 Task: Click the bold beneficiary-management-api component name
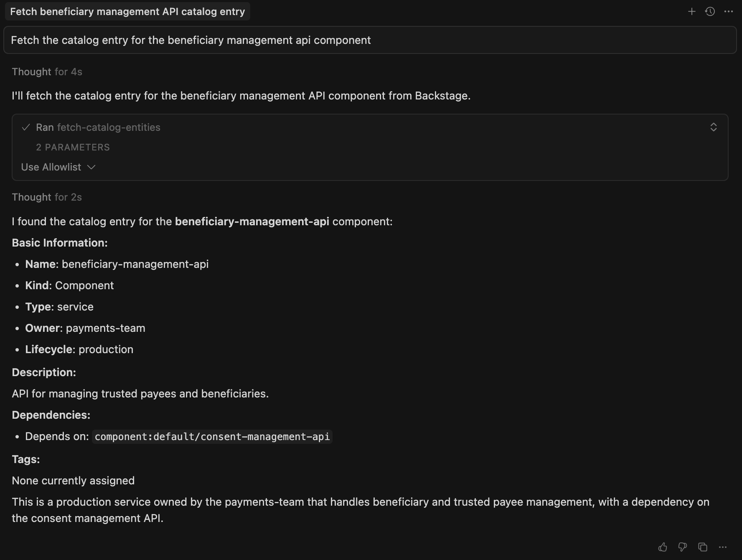tap(252, 221)
